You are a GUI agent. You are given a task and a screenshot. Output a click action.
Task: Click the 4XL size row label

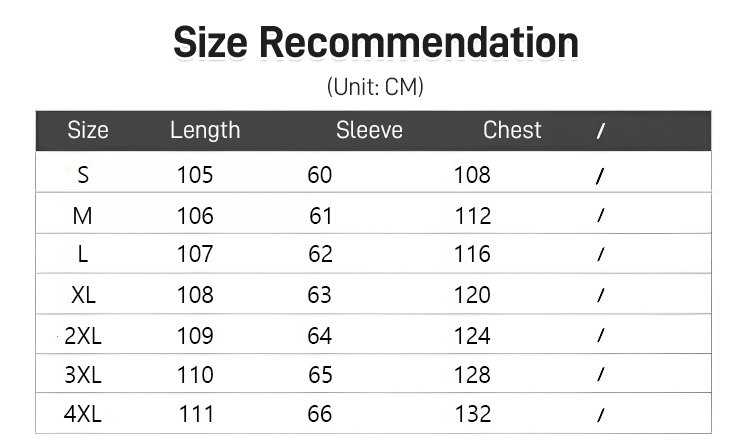tap(83, 413)
